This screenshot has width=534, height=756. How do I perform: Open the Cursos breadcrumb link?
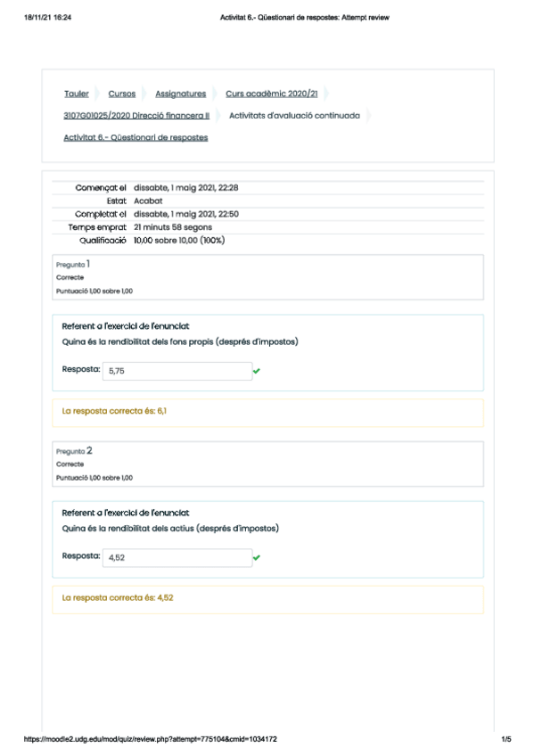pos(122,94)
